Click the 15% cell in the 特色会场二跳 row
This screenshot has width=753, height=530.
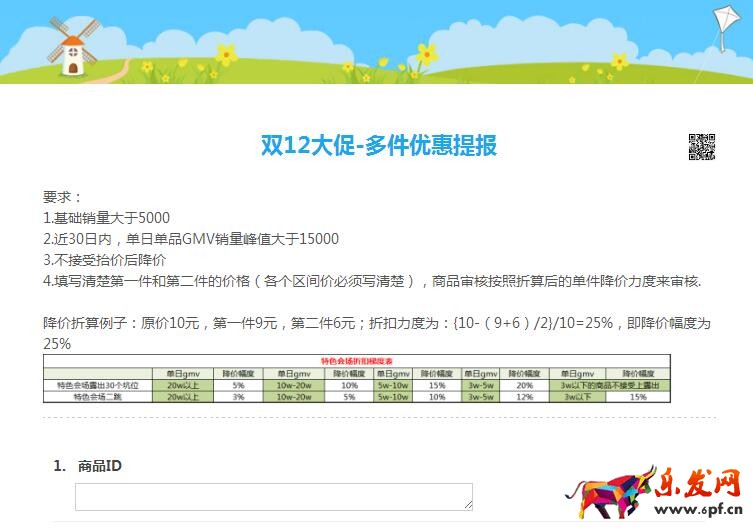(638, 397)
